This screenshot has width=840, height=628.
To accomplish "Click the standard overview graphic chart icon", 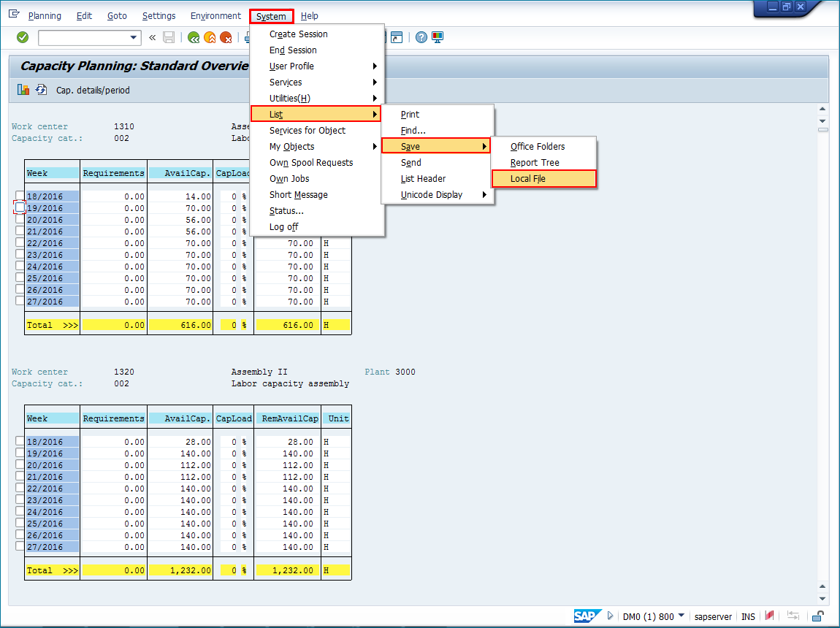I will 23,90.
